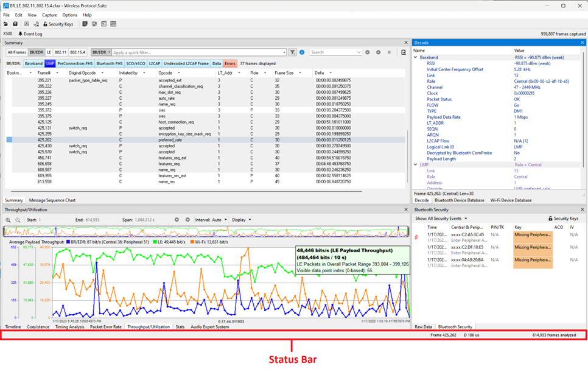Open the Display dropdown in Throughput panel

[x=242, y=220]
